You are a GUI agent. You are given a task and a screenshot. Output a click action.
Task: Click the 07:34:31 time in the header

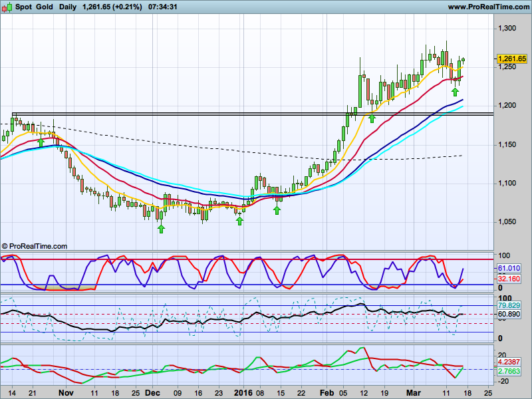(162, 7)
